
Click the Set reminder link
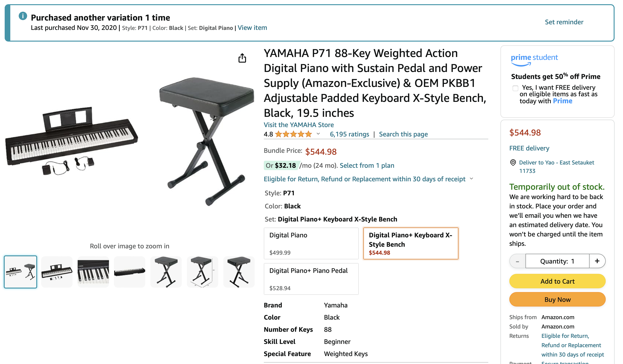pyautogui.click(x=564, y=22)
